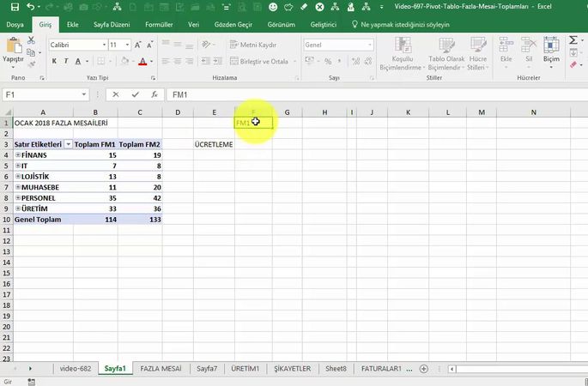Click the Name Box showing F1
Image resolution: width=588 pixels, height=386 pixels.
pos(45,95)
